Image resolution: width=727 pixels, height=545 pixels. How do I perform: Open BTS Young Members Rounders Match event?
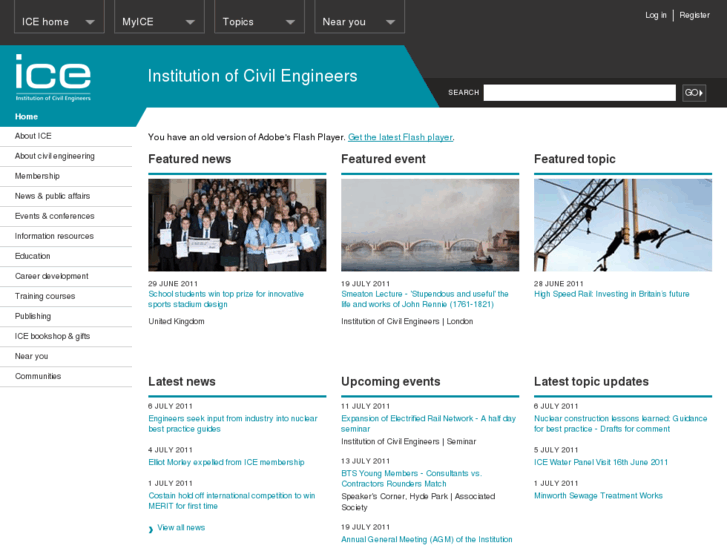412,478
